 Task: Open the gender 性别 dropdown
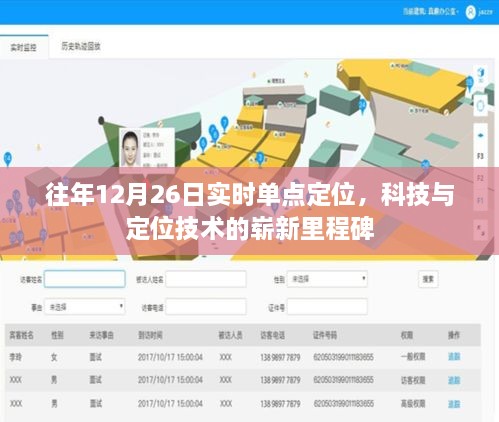coord(327,279)
